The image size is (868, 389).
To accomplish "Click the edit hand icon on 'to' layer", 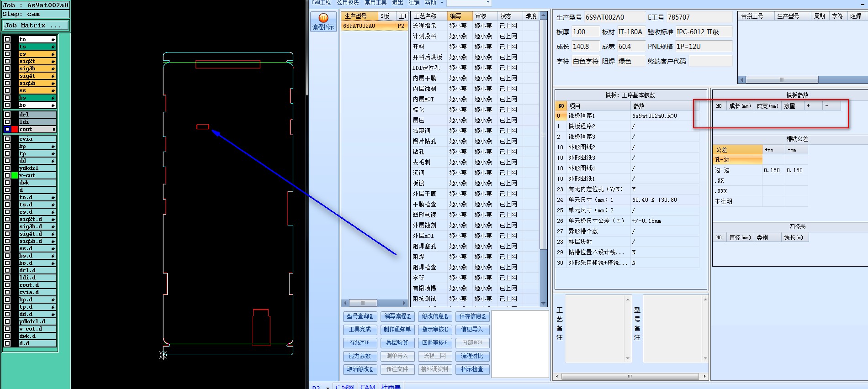I will click(x=53, y=39).
